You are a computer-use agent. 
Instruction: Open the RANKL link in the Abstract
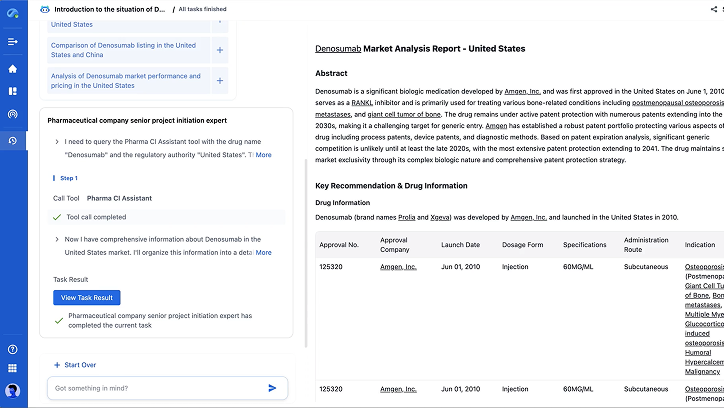362,102
